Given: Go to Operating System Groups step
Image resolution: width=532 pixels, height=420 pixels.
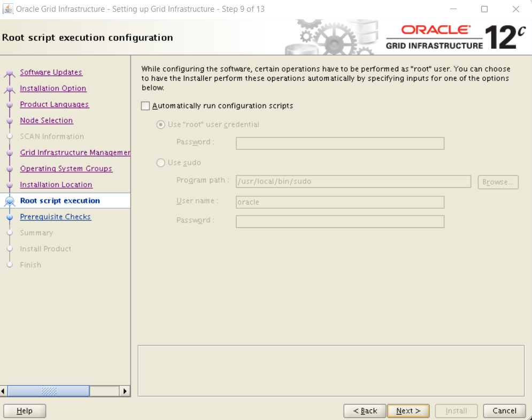Looking at the screenshot, I should (66, 169).
